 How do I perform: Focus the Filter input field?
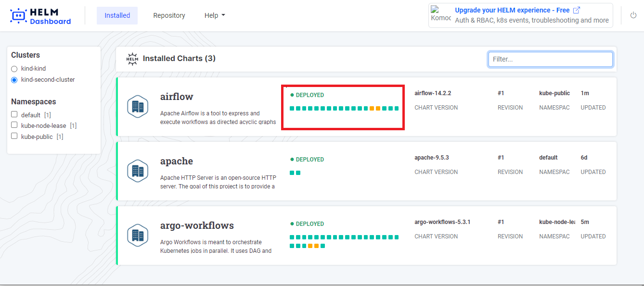pos(550,59)
